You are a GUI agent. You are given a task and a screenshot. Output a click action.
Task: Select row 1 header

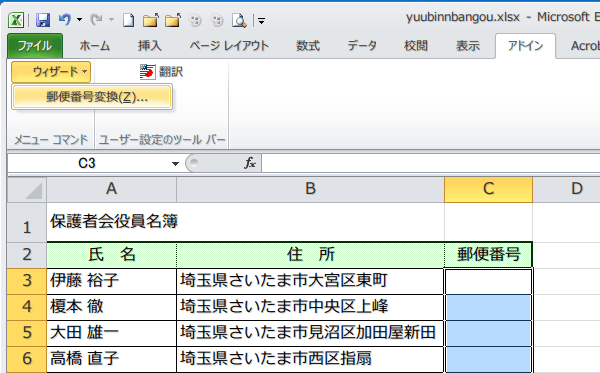tap(27, 222)
